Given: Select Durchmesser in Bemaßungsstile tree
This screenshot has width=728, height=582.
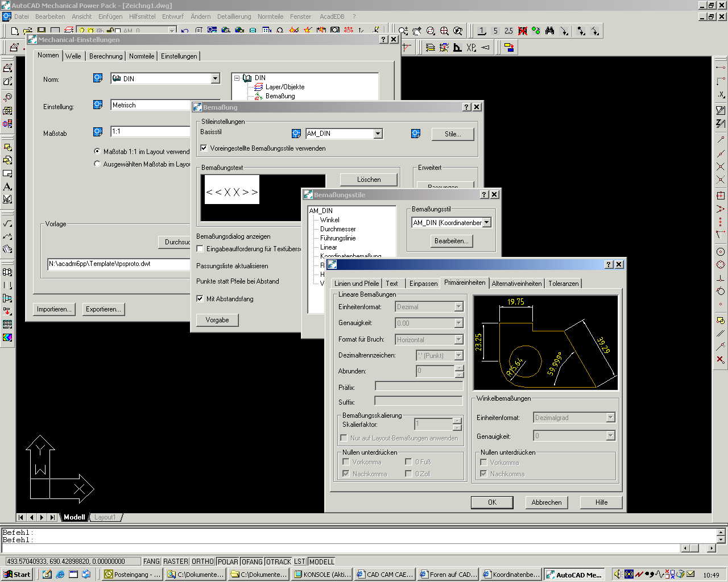Looking at the screenshot, I should [x=338, y=229].
